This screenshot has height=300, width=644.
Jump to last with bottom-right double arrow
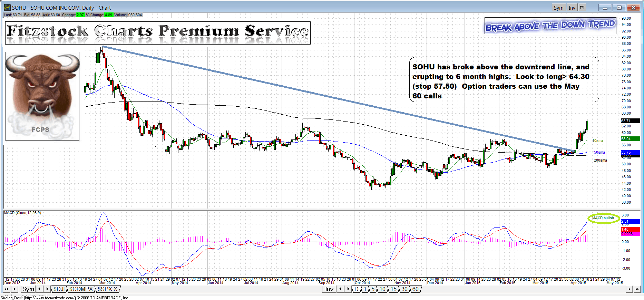pos(637,289)
